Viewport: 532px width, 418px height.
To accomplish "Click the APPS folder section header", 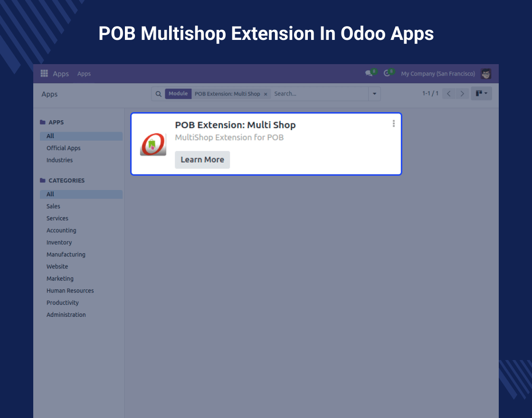I will (52, 122).
